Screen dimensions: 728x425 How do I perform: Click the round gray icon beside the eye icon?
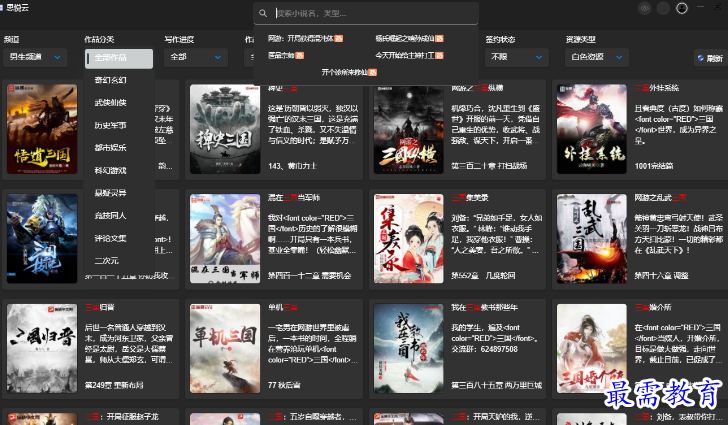click(x=663, y=8)
